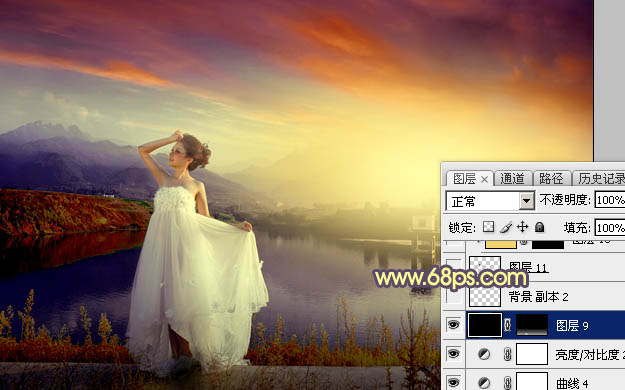Hide the 亮度/对比度 adjustment layer
The width and height of the screenshot is (625, 390).
(453, 354)
